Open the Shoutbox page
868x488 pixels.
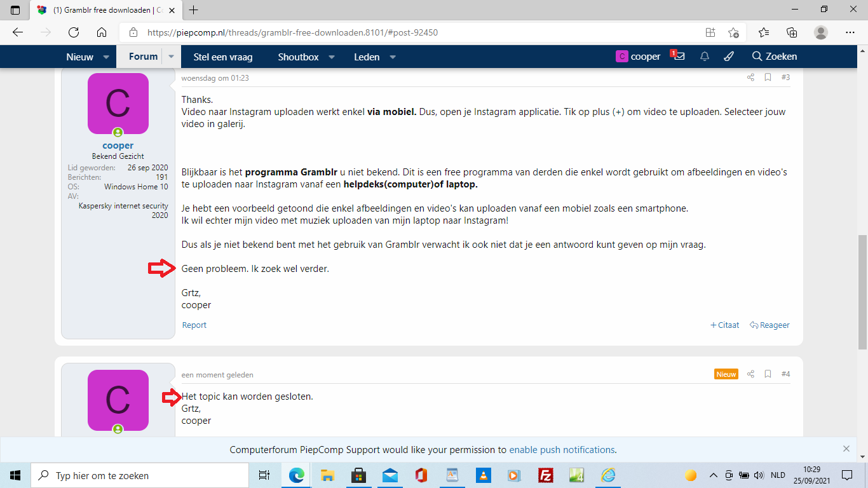pos(298,57)
